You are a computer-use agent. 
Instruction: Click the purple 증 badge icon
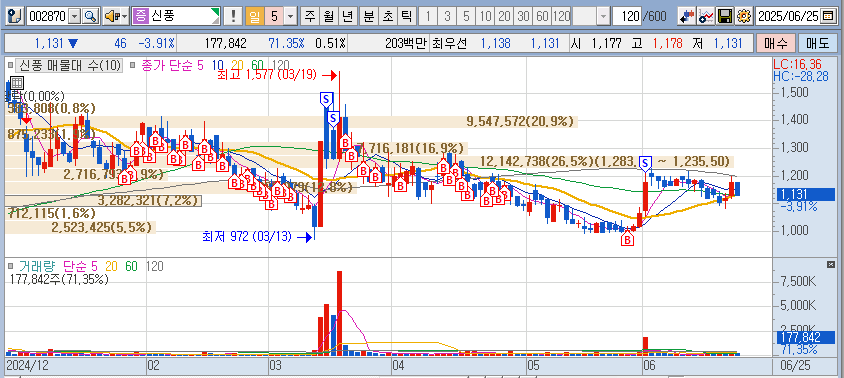[140, 16]
